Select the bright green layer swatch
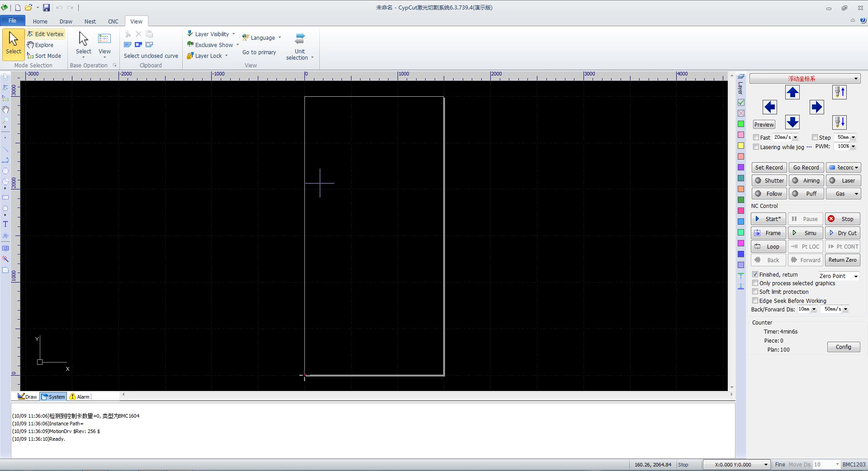The height and width of the screenshot is (471, 868). coord(741,124)
